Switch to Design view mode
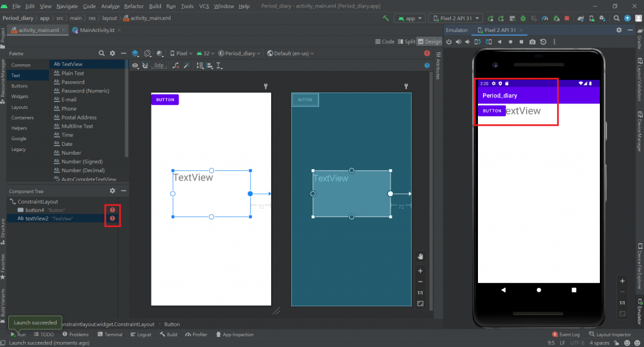 pos(430,41)
